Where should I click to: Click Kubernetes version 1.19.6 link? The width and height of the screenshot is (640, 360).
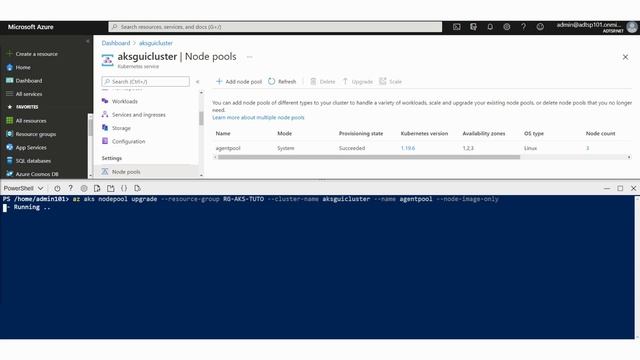tap(408, 148)
